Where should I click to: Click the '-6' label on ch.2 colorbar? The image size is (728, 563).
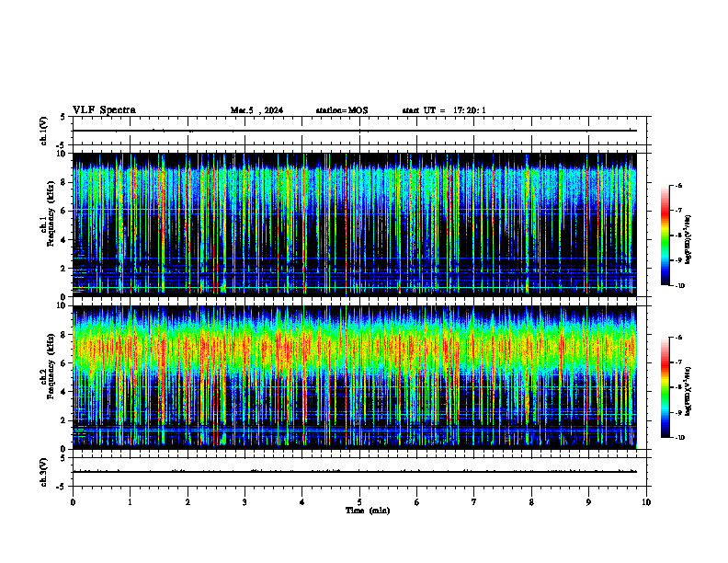678,338
